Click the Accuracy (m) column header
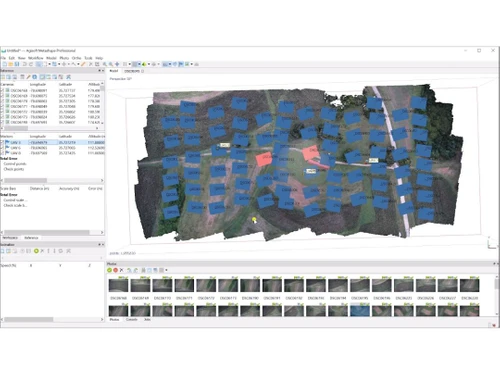Viewport: 500px width, 375px height. click(x=69, y=188)
